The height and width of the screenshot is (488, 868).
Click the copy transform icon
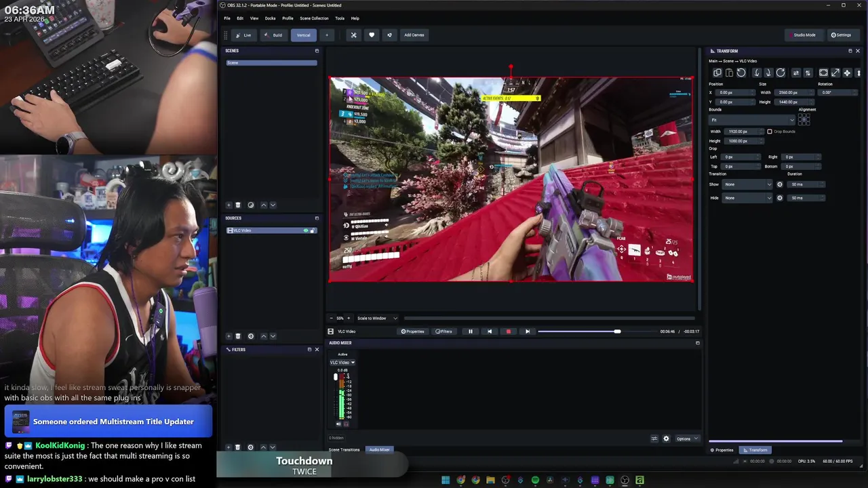[717, 73]
